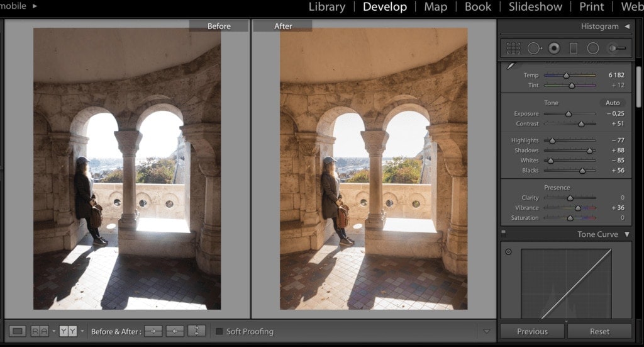The image size is (644, 347).
Task: Pick the White Balance eyedropper
Action: click(x=511, y=65)
